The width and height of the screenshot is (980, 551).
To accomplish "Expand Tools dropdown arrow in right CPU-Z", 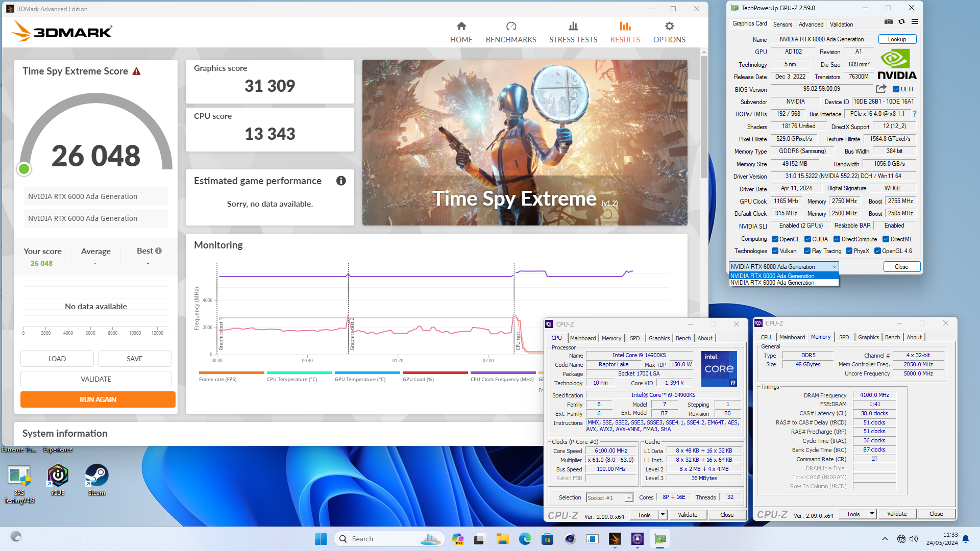I will [x=872, y=514].
